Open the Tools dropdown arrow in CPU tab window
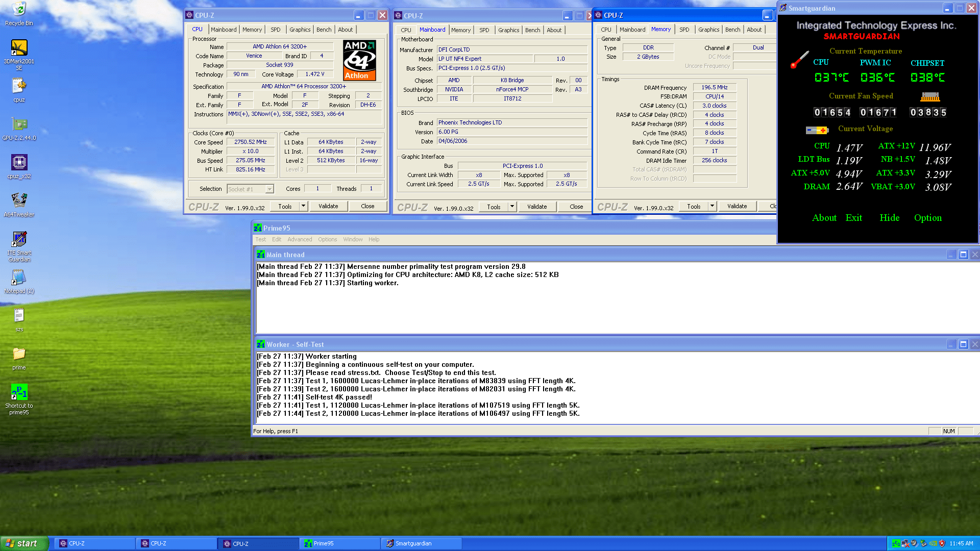Viewport: 980px width, 551px height. tap(303, 206)
